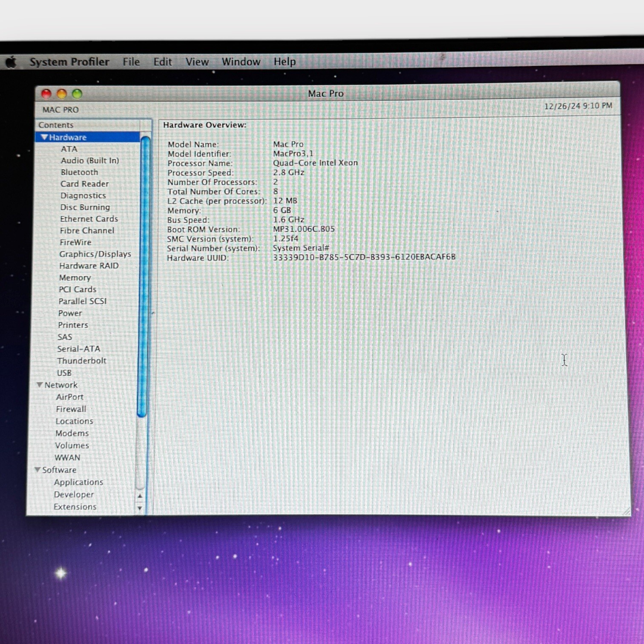The width and height of the screenshot is (644, 644).
Task: Open the Edit menu
Action: [162, 62]
